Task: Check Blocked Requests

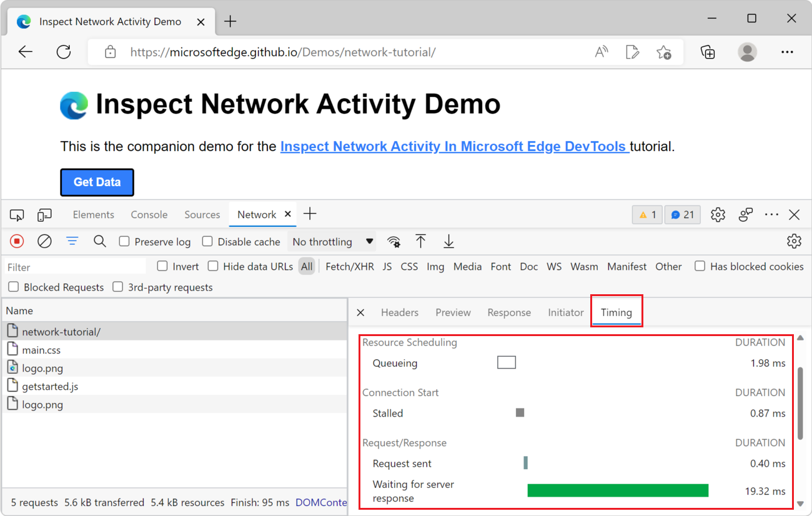Action: (x=14, y=287)
